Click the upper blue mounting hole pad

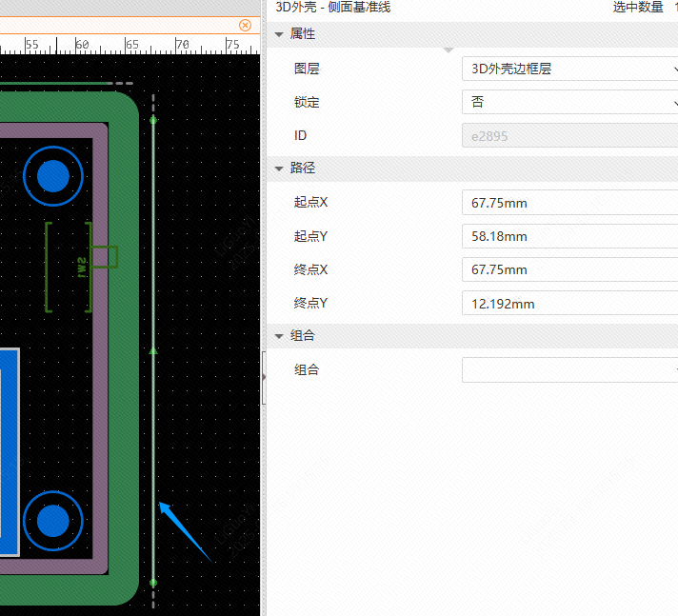[x=53, y=176]
